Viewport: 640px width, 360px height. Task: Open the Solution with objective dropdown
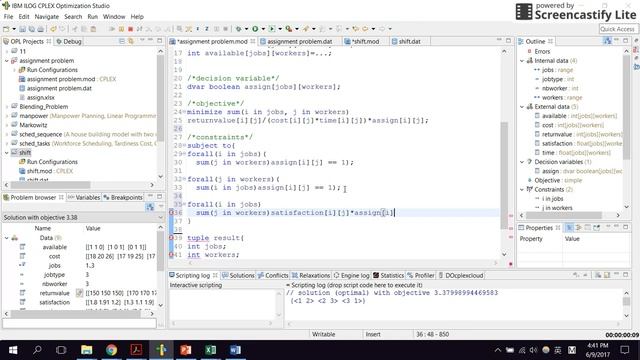coord(160,218)
